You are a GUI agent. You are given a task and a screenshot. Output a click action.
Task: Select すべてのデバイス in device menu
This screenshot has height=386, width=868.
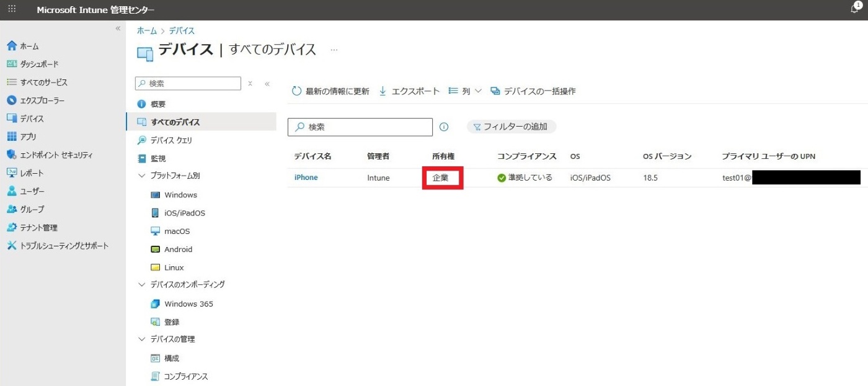pyautogui.click(x=201, y=122)
